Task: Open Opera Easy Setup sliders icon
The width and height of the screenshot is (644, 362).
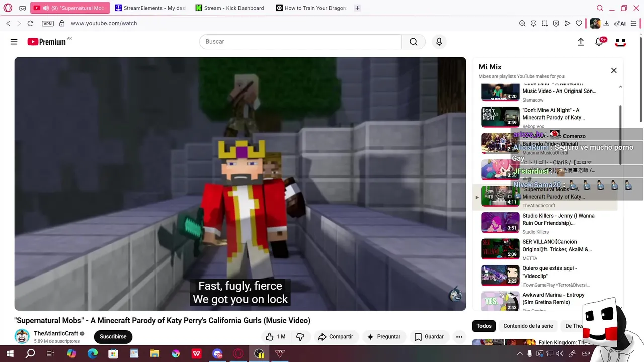Action: (634, 23)
